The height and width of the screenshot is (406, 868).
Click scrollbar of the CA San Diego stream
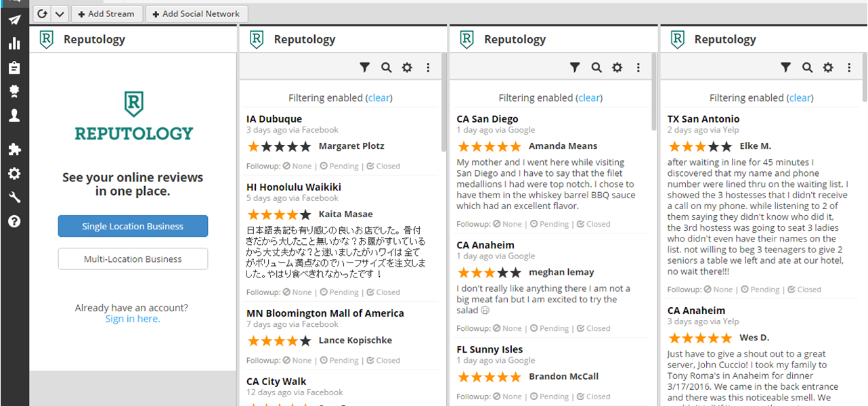[x=654, y=91]
